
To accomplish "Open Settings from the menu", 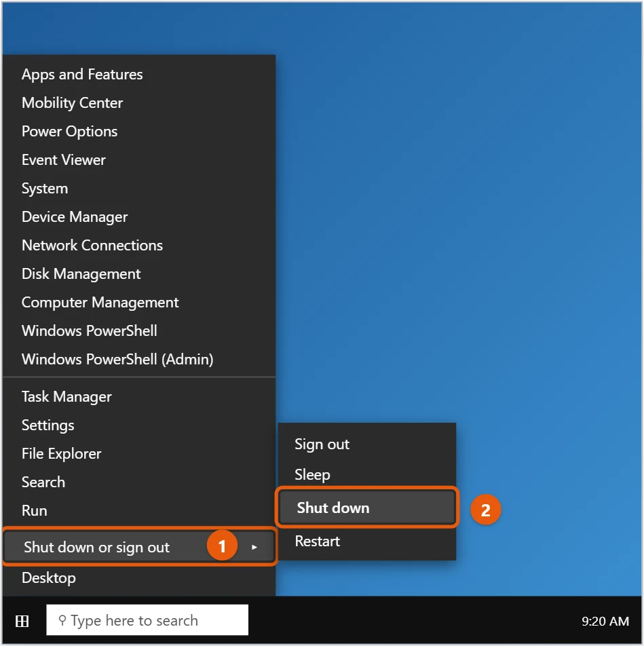I will click(139, 425).
